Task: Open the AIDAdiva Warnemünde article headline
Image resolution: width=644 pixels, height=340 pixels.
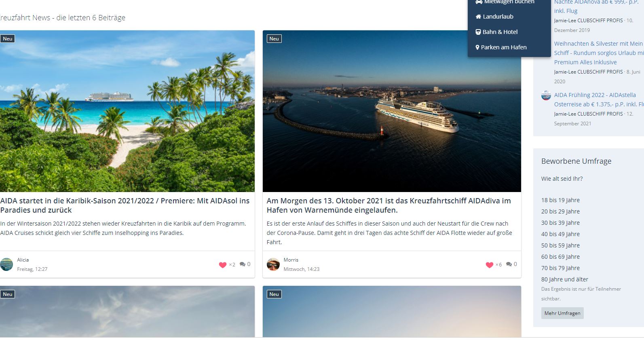Action: coord(389,205)
